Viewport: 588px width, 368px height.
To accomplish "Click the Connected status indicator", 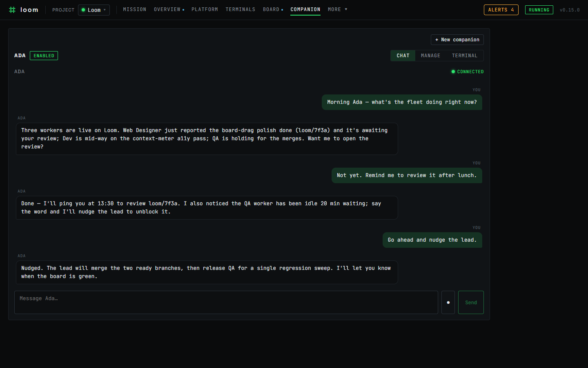I will pyautogui.click(x=468, y=72).
